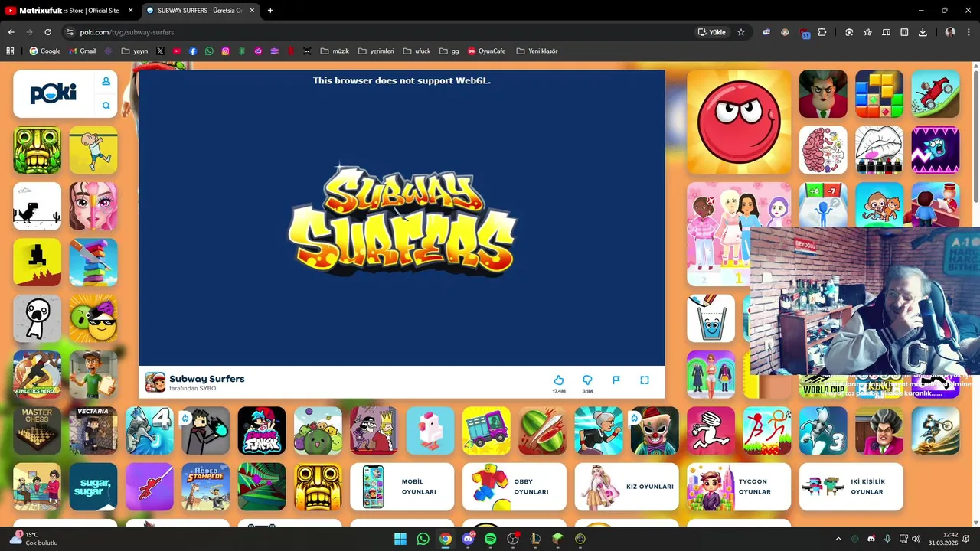Show hidden system tray icons
Image resolution: width=980 pixels, height=551 pixels.
pyautogui.click(x=838, y=539)
